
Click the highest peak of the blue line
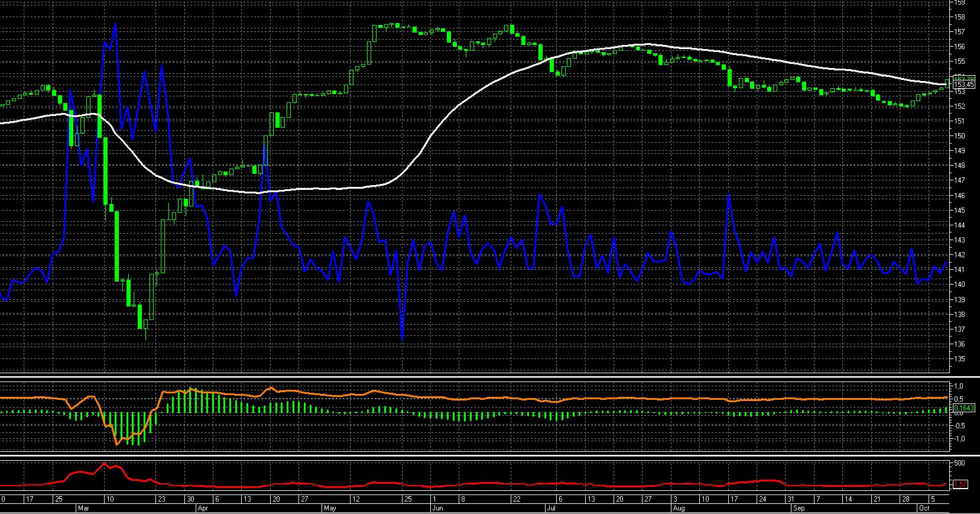point(115,24)
